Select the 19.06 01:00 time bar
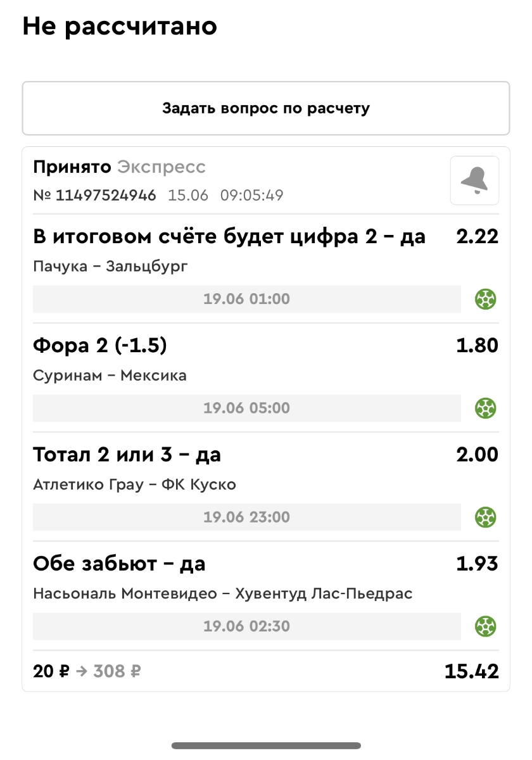Image resolution: width=532 pixels, height=760 pixels. coord(246,299)
